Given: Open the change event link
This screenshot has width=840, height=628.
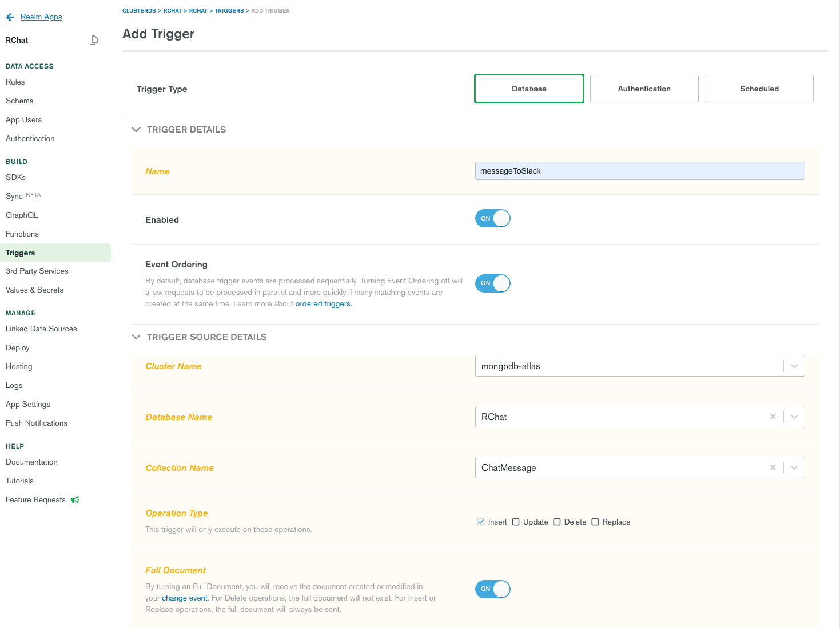Looking at the screenshot, I should [x=185, y=598].
